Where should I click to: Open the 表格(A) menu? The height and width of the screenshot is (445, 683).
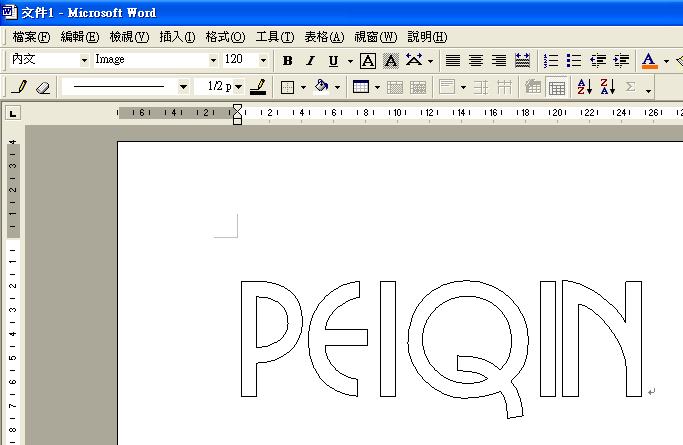[324, 37]
